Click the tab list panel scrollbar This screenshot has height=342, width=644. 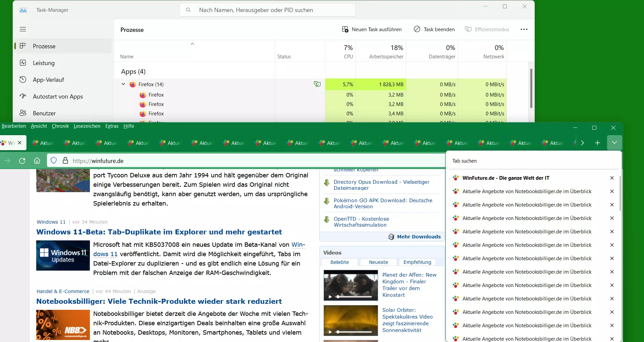[620, 193]
